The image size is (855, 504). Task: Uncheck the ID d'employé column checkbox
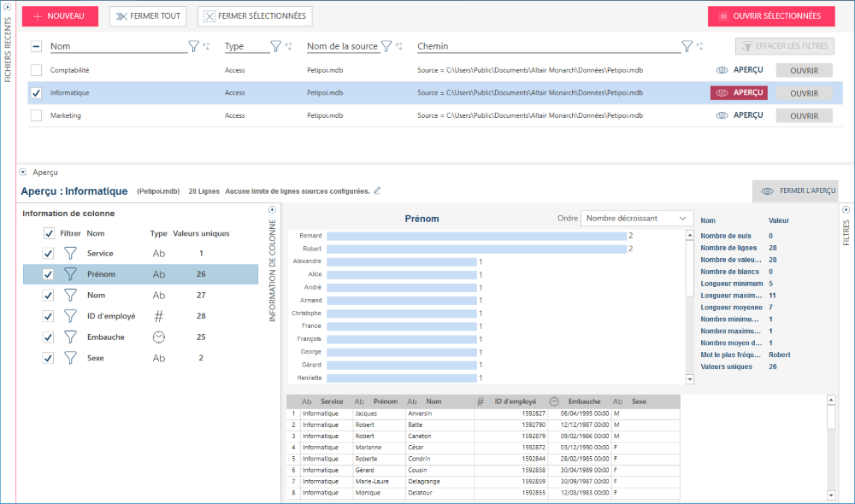pos(49,316)
